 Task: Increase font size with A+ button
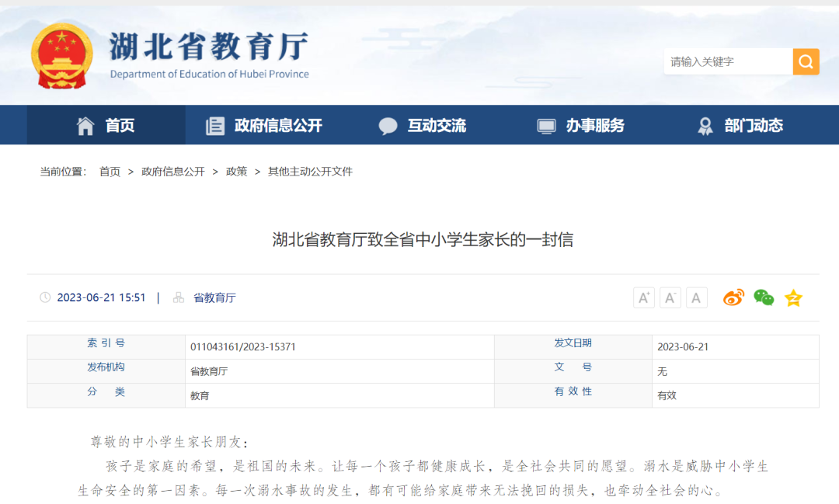(644, 297)
